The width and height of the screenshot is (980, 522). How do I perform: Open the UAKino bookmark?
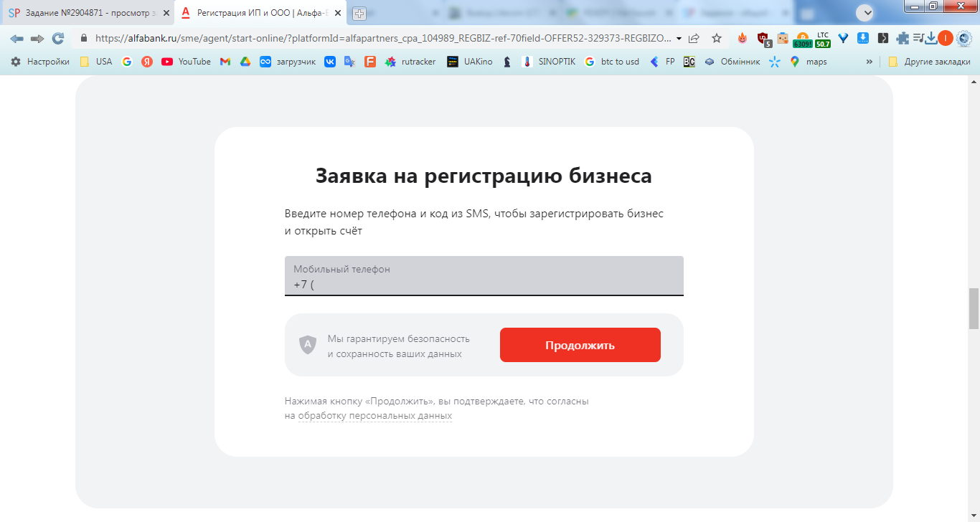pos(470,62)
